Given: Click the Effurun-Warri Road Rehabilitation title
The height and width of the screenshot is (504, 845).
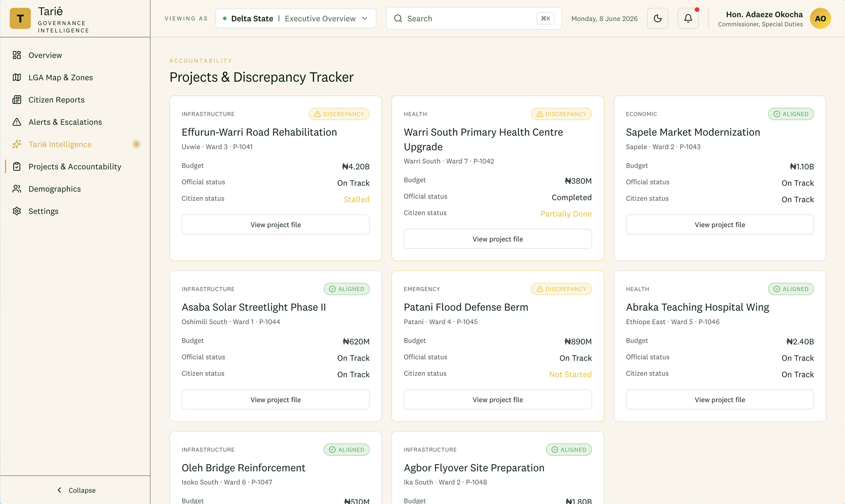Looking at the screenshot, I should click(259, 132).
